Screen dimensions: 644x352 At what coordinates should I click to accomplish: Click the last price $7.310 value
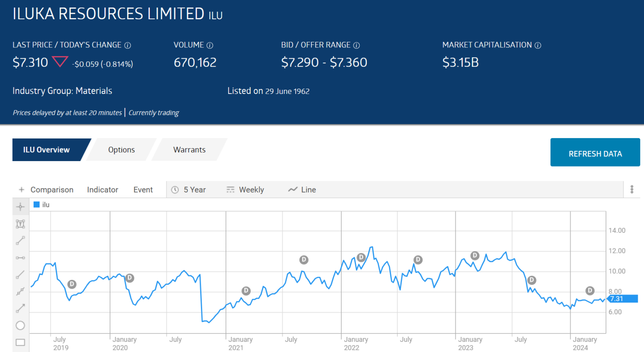[30, 63]
